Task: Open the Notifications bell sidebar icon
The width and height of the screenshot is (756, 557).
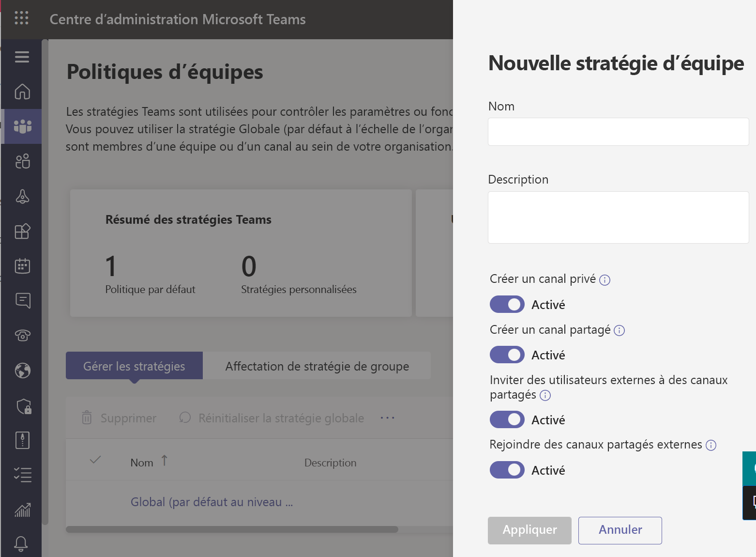Action: (21, 544)
